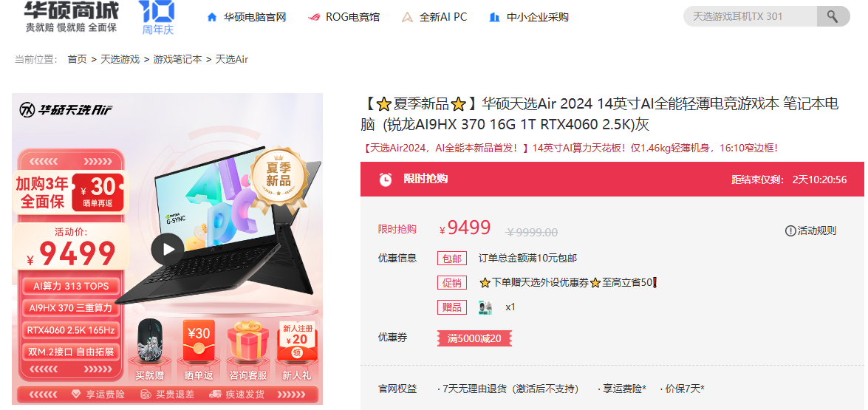The height and width of the screenshot is (410, 868).
Task: Click the 晒单返 ¥30 red envelope
Action: coord(198,341)
